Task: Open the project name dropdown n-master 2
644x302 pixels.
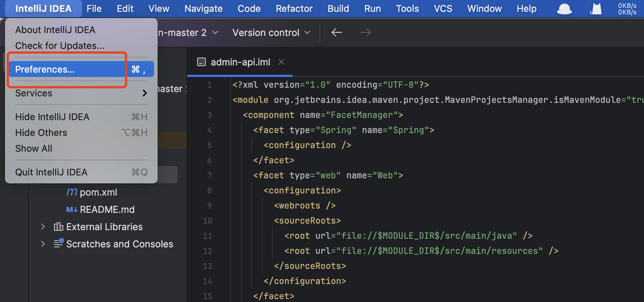Action: [x=188, y=33]
